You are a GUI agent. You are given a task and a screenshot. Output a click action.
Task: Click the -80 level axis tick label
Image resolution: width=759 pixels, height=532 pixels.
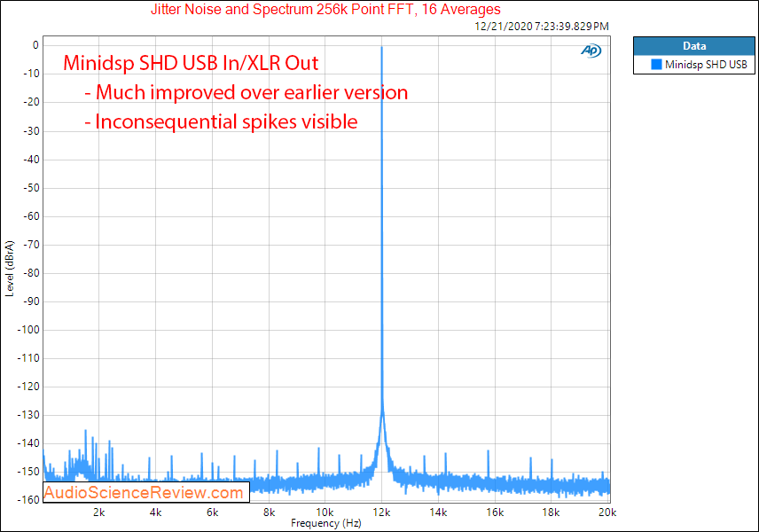[x=31, y=272]
